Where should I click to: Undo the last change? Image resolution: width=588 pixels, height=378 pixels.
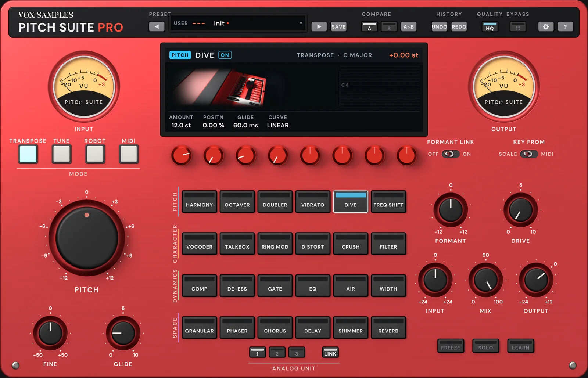point(440,27)
